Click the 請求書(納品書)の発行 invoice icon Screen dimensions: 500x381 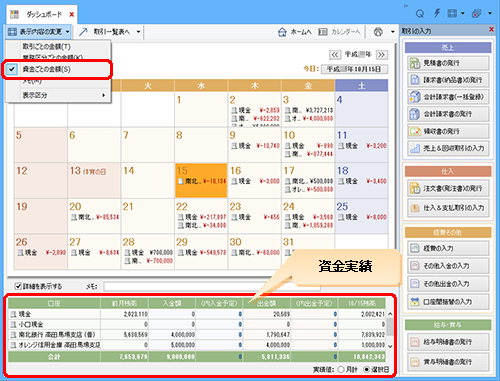[x=415, y=80]
